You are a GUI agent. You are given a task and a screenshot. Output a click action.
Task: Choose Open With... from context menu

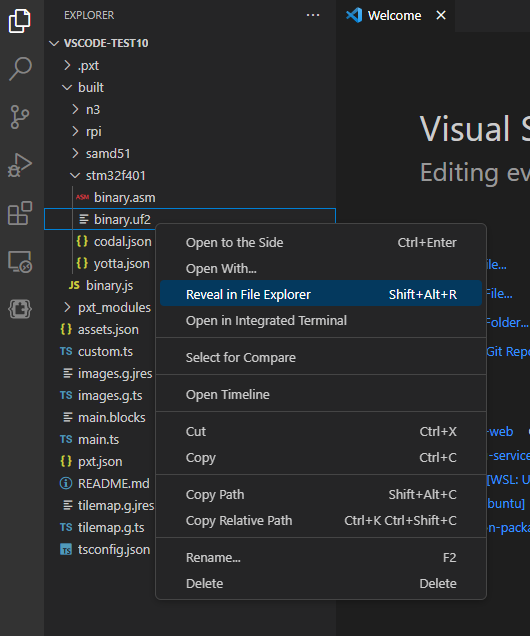pyautogui.click(x=321, y=269)
